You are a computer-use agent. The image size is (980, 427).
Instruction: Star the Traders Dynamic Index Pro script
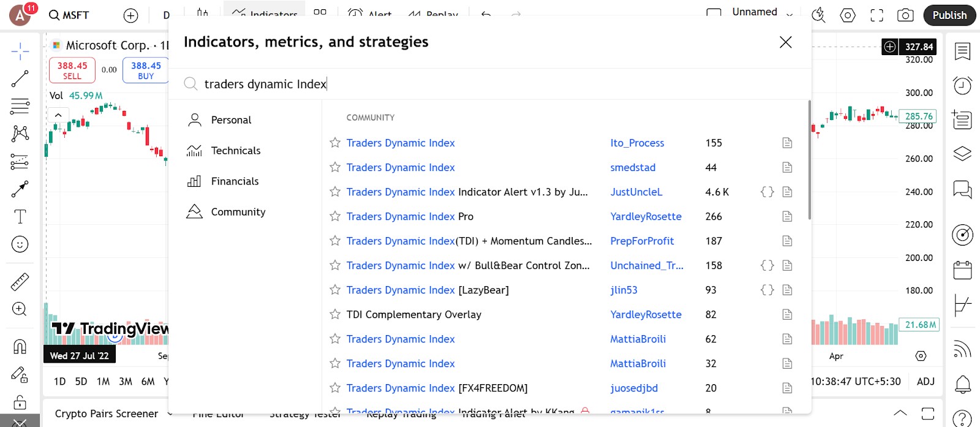335,216
